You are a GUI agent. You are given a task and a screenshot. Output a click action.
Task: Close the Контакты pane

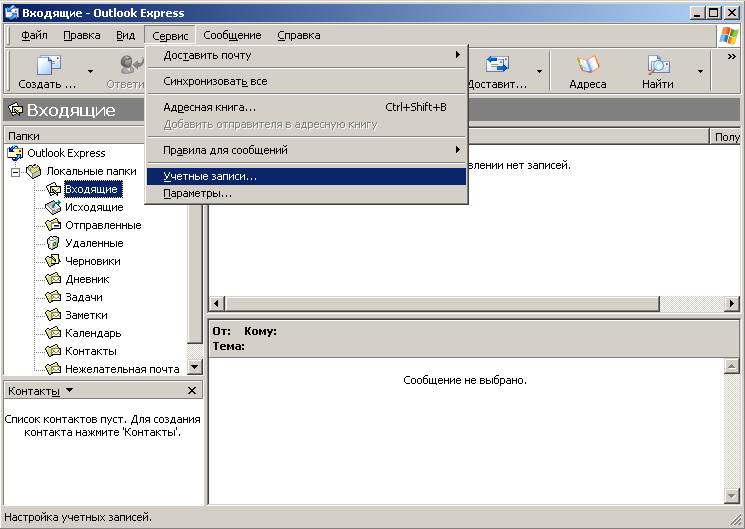192,391
